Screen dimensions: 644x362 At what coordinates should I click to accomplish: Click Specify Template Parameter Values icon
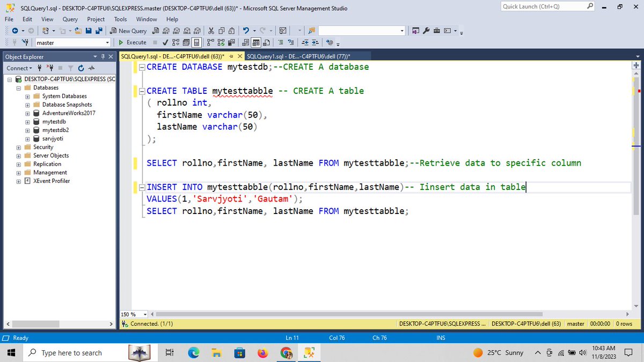[x=330, y=42]
